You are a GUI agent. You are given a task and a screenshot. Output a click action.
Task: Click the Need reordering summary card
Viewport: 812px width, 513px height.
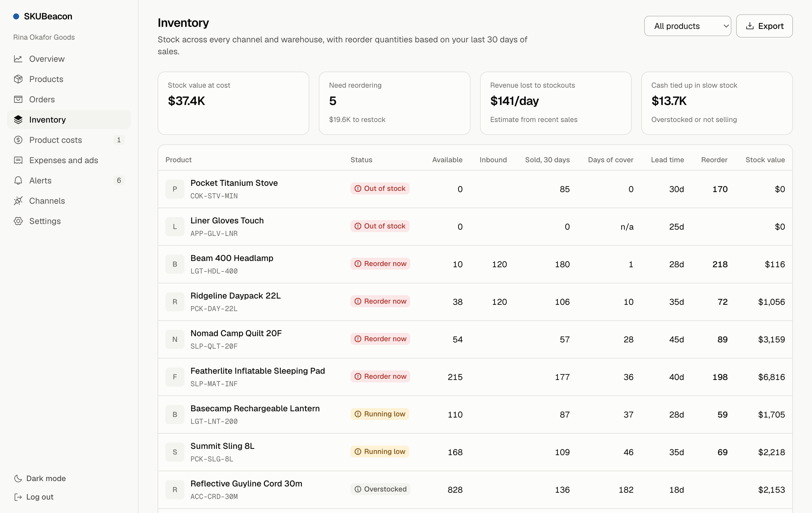pos(394,103)
